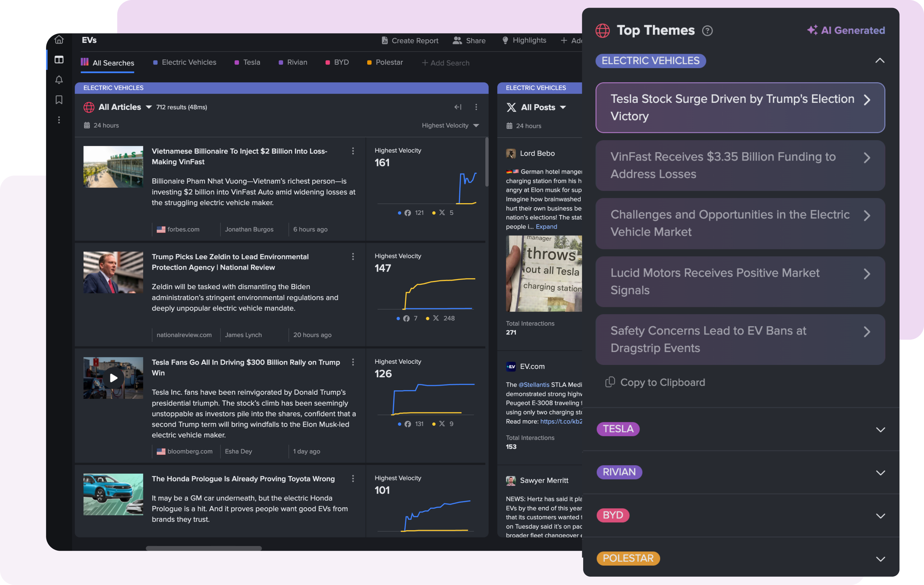
Task: Open VinFast article three-dot menu
Action: 353,151
